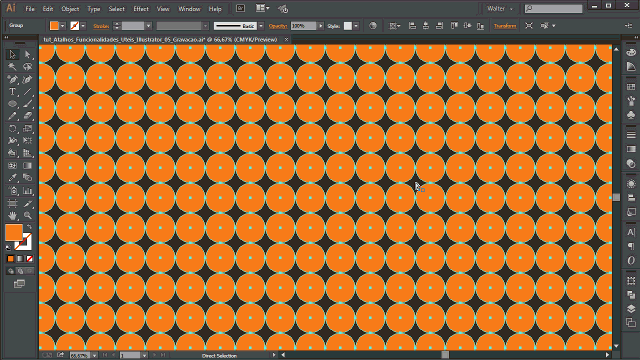Select the Column Graph tool
The image size is (640, 360).
tap(27, 191)
